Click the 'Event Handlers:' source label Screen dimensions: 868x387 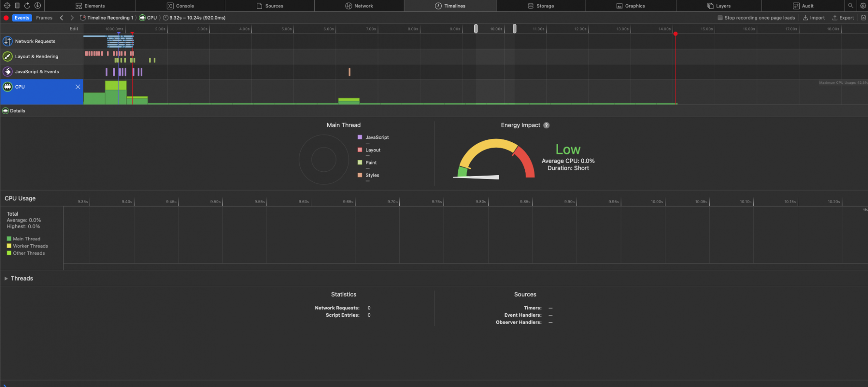[x=523, y=315]
